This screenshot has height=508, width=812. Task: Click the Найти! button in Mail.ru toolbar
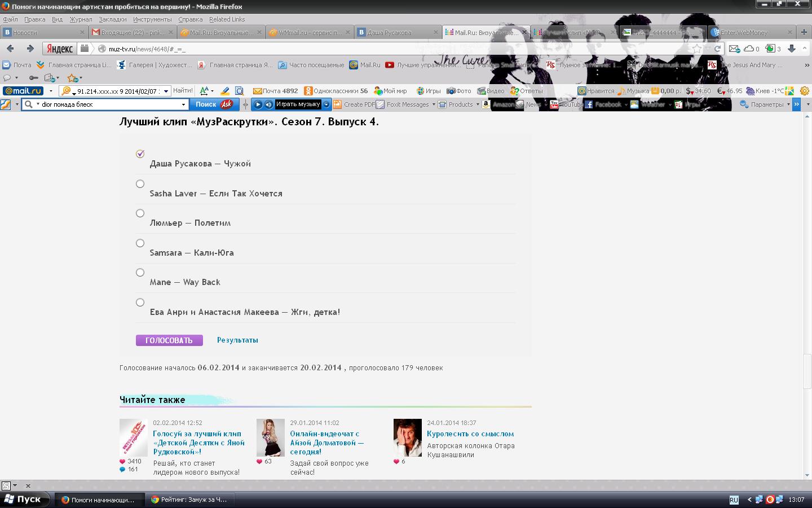coord(183,90)
